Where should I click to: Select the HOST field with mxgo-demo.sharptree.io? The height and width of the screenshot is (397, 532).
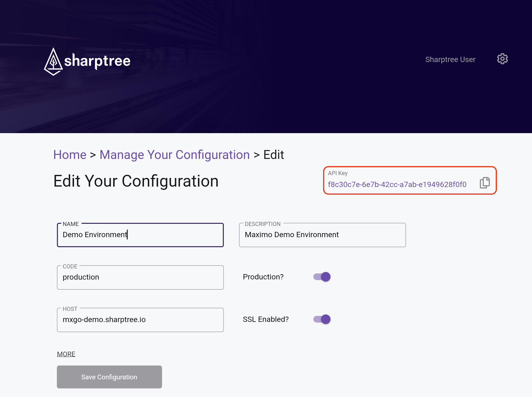click(140, 320)
